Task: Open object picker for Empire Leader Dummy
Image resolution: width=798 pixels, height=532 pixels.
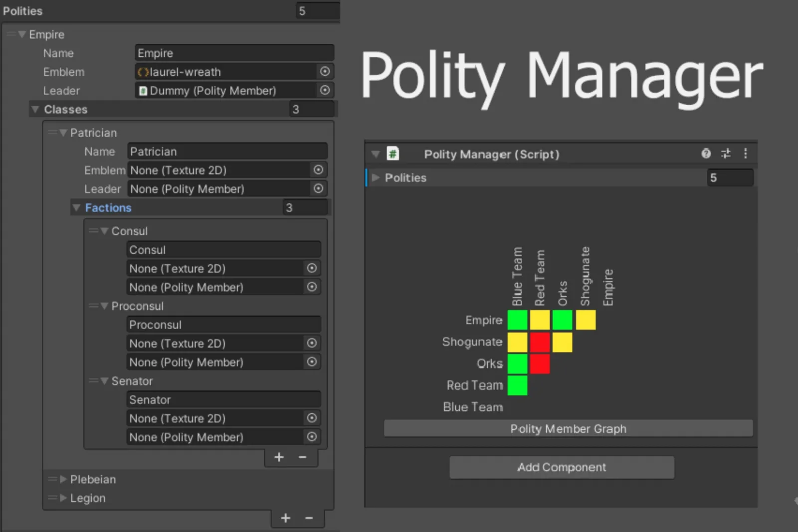Action: click(325, 90)
